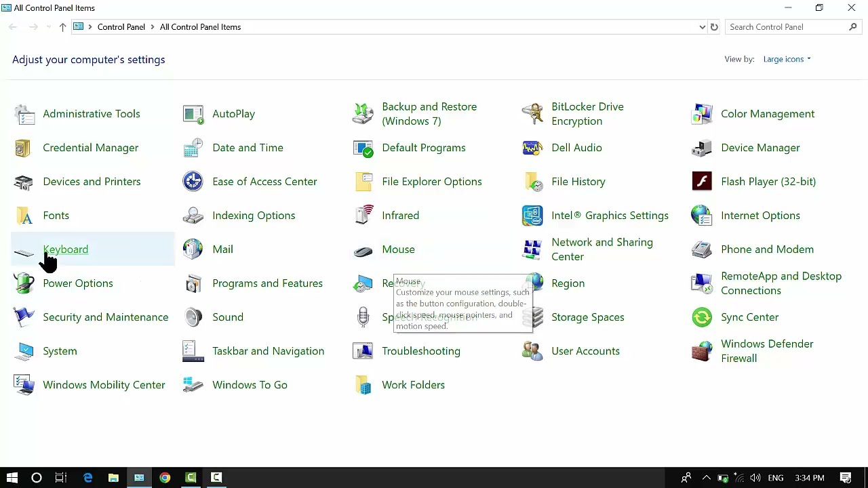Click the Sync Center icon
The height and width of the screenshot is (488, 868).
click(x=702, y=317)
